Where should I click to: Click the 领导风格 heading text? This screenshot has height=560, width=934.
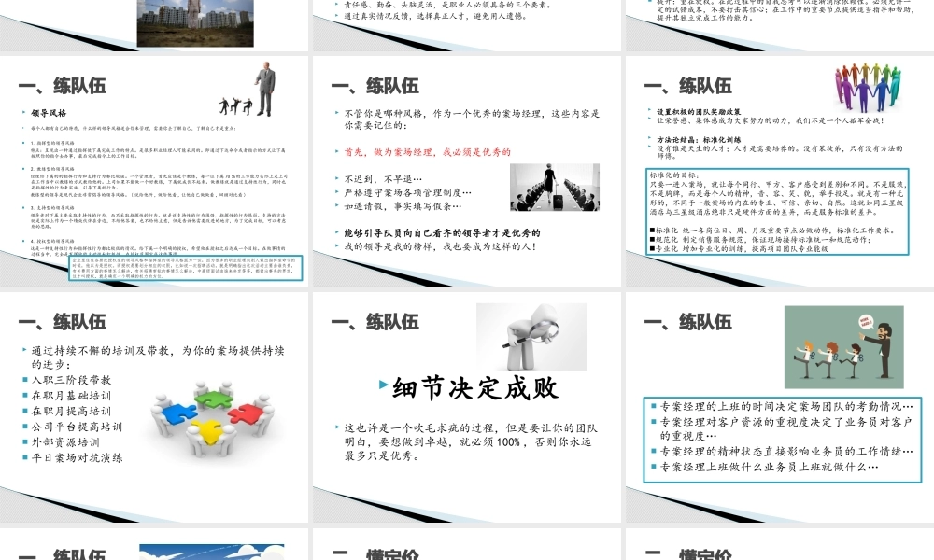tap(49, 113)
